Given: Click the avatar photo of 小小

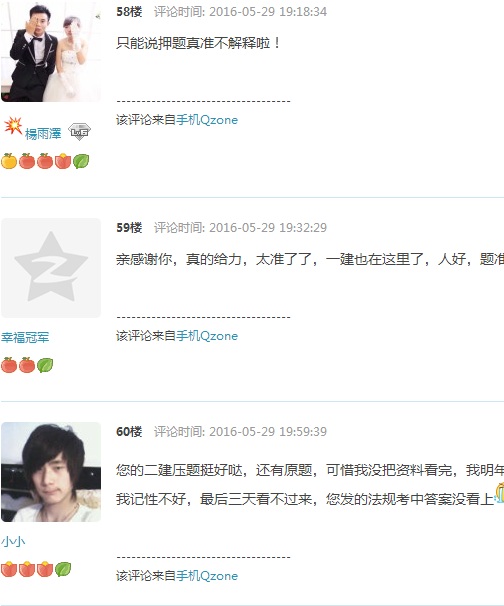Looking at the screenshot, I should click(51, 472).
